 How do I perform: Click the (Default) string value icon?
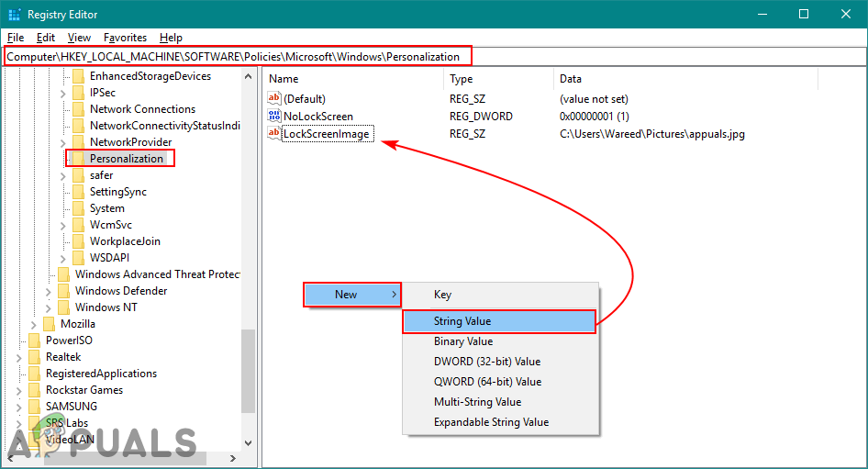click(274, 98)
